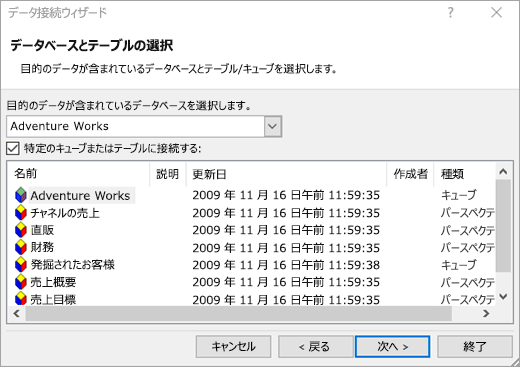Click the 売上目標 perspective icon
The height and width of the screenshot is (367, 520).
[x=21, y=299]
